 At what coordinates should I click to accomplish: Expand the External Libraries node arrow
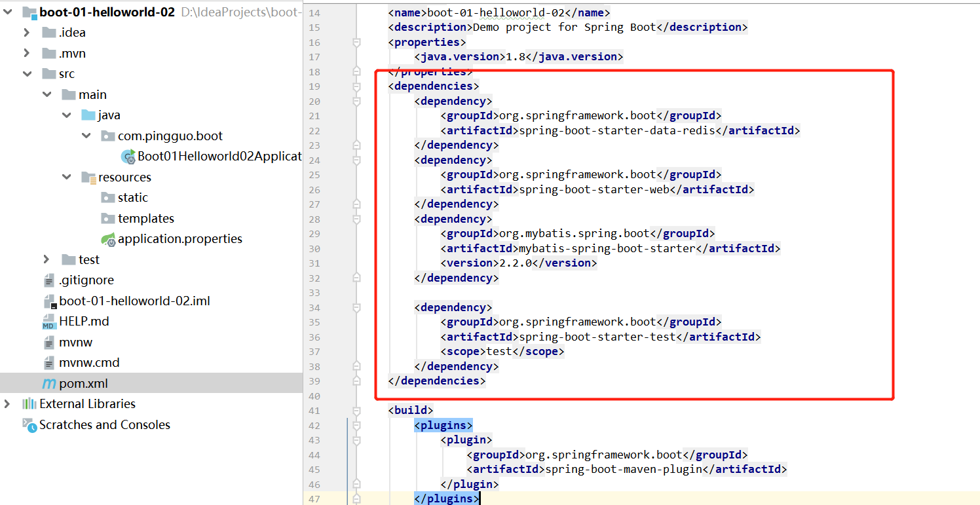pos(7,403)
